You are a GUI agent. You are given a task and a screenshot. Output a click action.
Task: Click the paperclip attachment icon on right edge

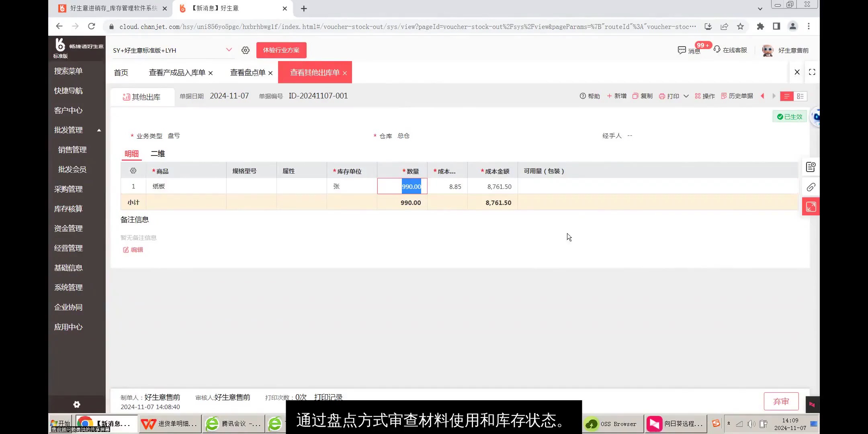tap(811, 187)
